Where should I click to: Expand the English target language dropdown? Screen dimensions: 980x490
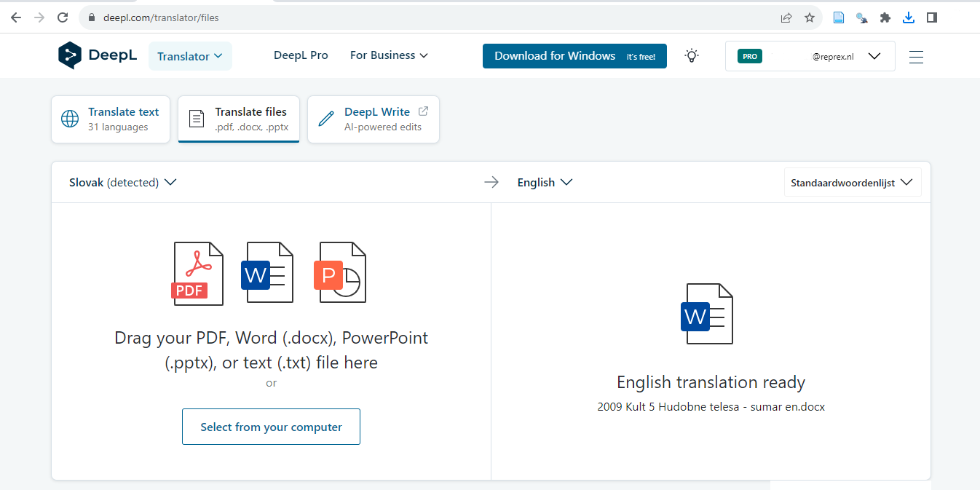pyautogui.click(x=545, y=182)
